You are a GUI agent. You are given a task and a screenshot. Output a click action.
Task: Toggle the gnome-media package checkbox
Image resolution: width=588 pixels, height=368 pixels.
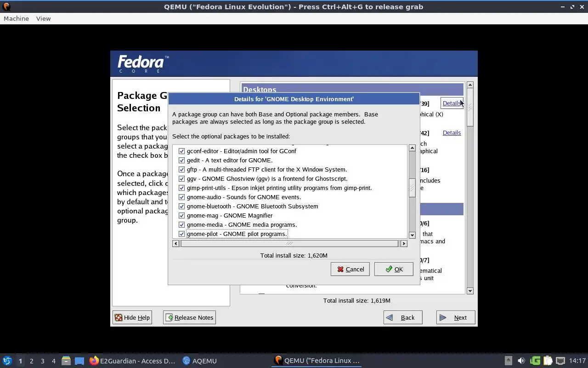pyautogui.click(x=181, y=224)
